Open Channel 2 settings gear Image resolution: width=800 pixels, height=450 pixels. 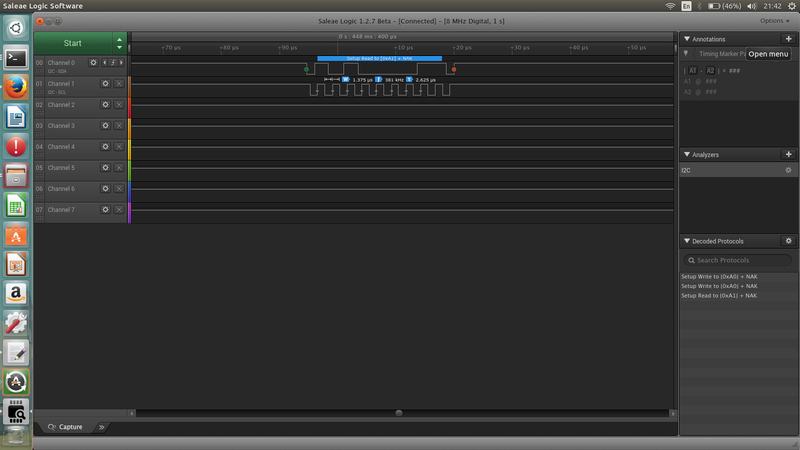click(x=105, y=105)
